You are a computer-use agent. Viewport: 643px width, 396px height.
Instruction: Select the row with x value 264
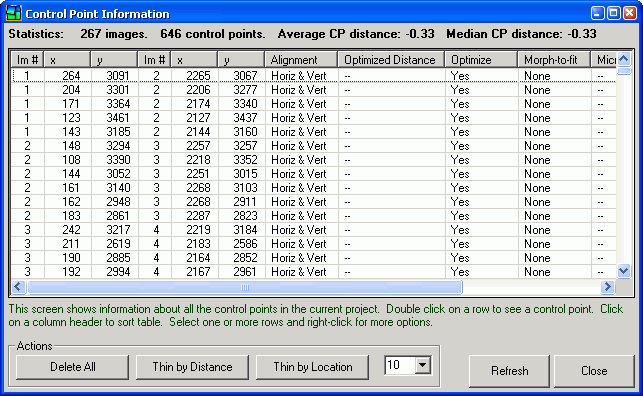(314, 75)
